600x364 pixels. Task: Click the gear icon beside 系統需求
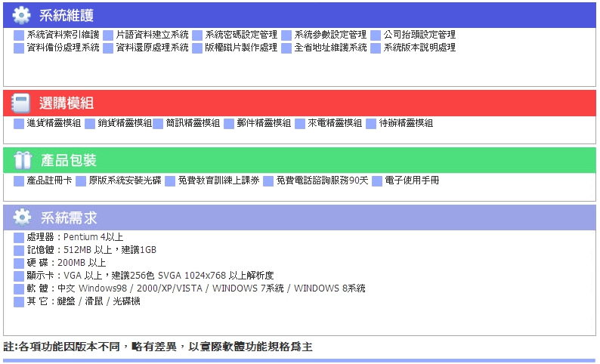[x=22, y=217]
